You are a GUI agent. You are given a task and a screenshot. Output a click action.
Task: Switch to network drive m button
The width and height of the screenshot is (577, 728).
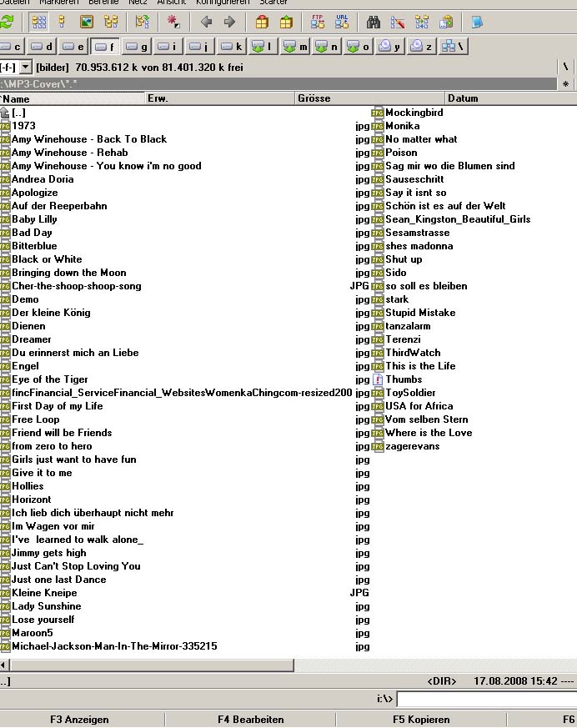[x=295, y=47]
